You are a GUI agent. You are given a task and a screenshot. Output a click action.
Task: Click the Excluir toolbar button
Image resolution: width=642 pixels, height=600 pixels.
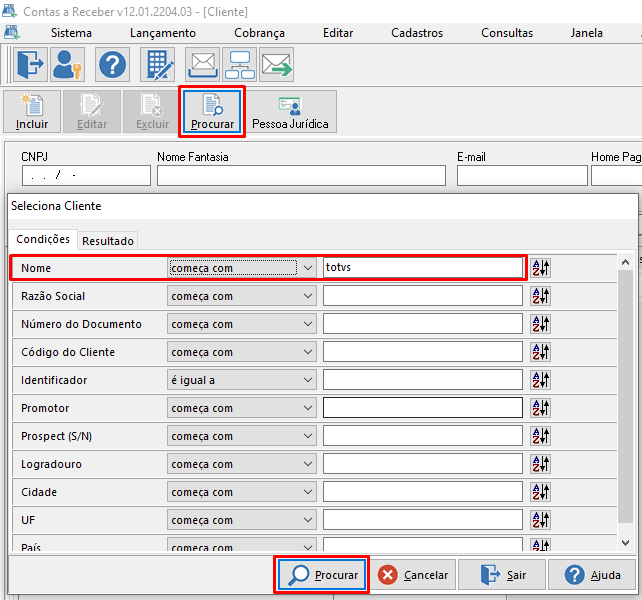click(152, 112)
